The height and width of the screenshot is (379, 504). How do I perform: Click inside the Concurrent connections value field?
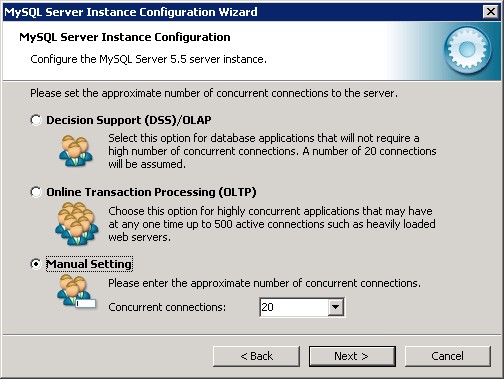point(293,307)
